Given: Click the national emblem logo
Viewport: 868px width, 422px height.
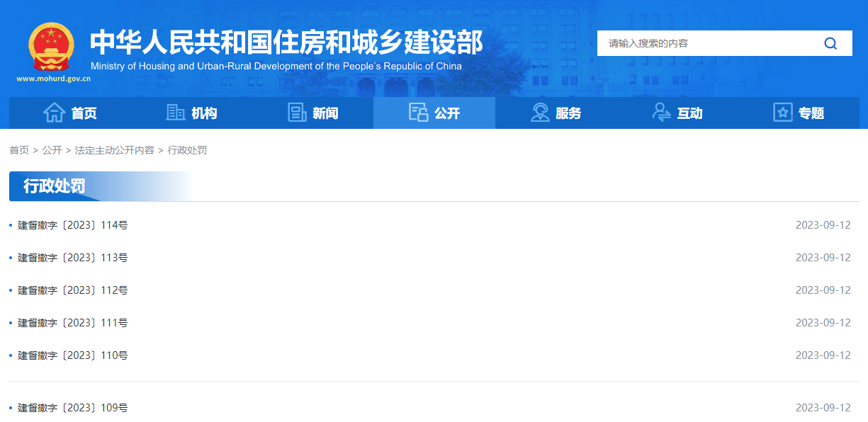Looking at the screenshot, I should click(51, 47).
